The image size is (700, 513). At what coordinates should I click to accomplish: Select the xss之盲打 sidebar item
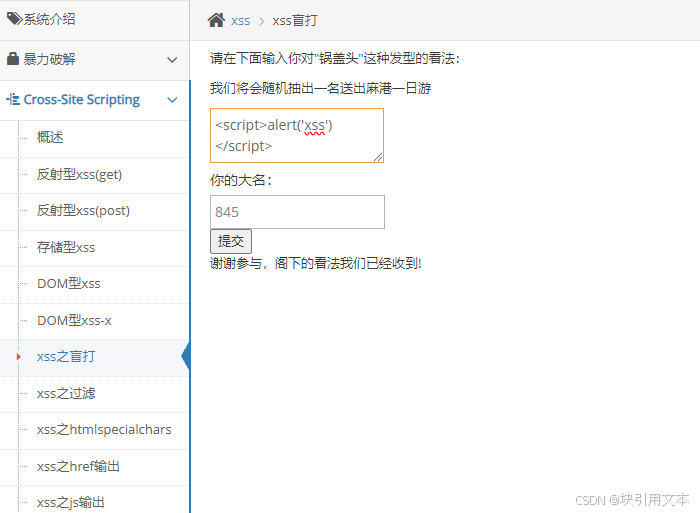[95, 357]
